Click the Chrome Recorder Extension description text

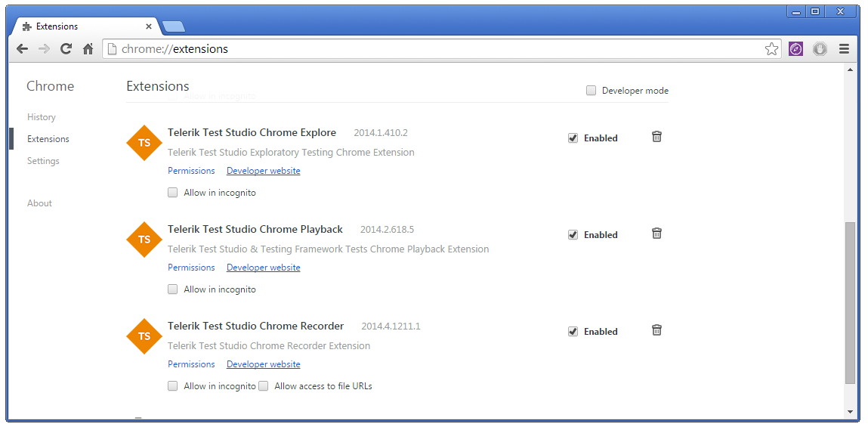[x=269, y=345]
